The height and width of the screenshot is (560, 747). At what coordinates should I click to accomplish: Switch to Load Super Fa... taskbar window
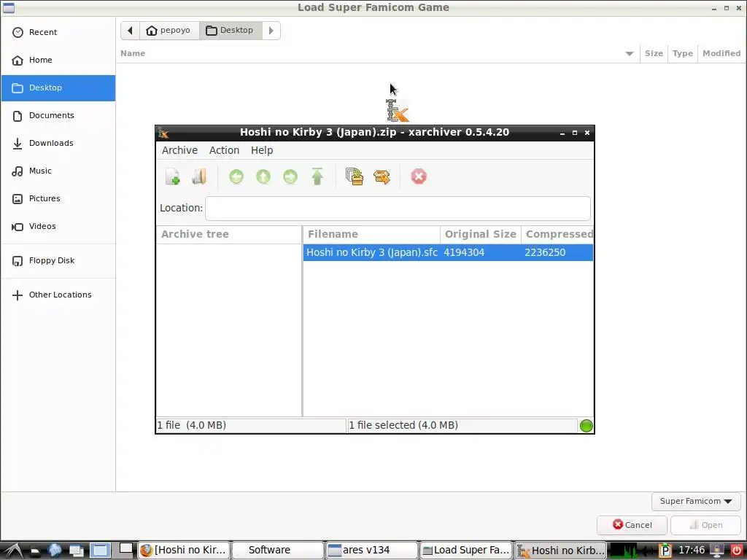pos(465,550)
